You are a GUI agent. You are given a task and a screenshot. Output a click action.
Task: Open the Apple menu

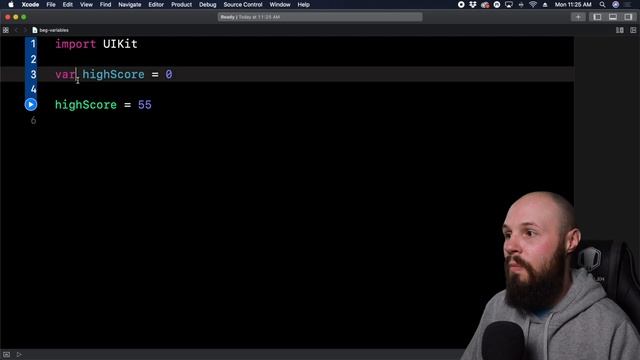11,4
